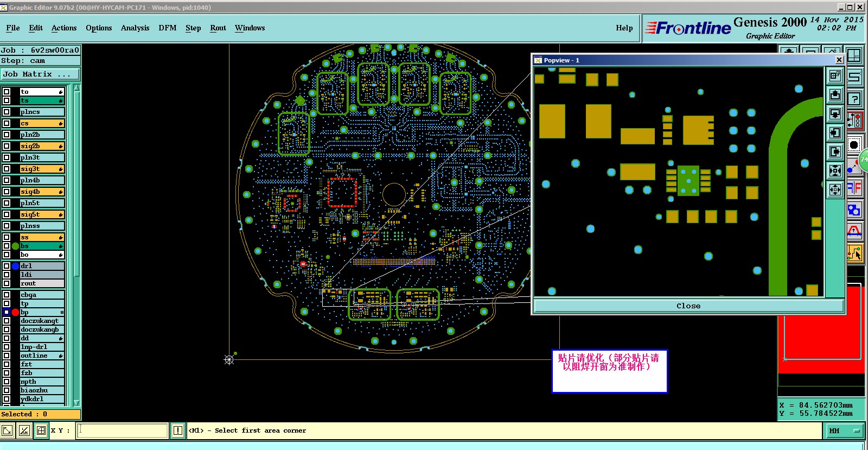This screenshot has height=450, width=868.
Task: Open the Windows menu
Action: (250, 28)
